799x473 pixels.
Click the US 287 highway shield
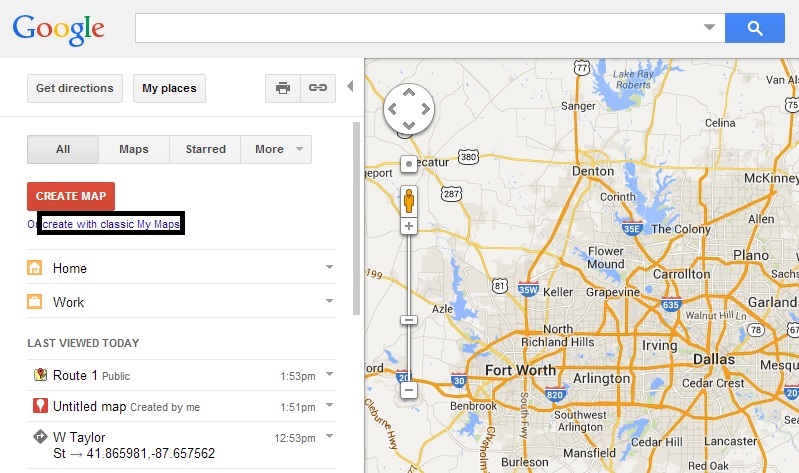[x=451, y=194]
